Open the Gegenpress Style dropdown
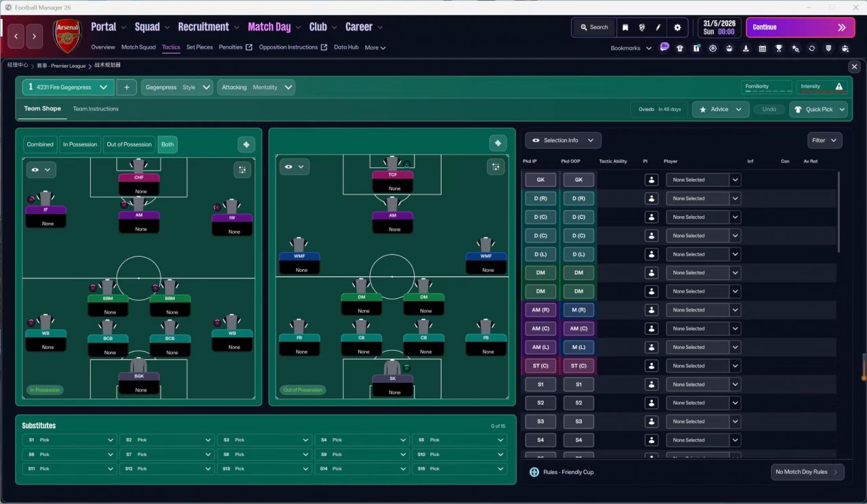This screenshot has width=867, height=504. tap(177, 87)
